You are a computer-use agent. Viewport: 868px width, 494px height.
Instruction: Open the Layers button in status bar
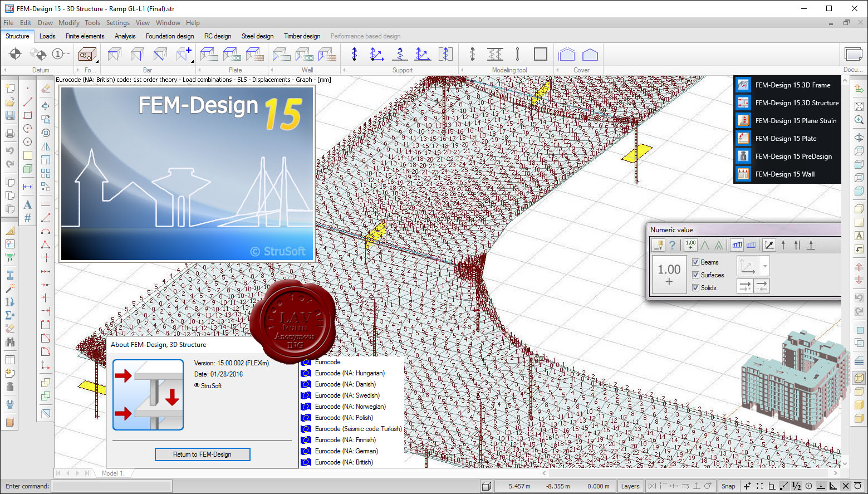pos(630,486)
